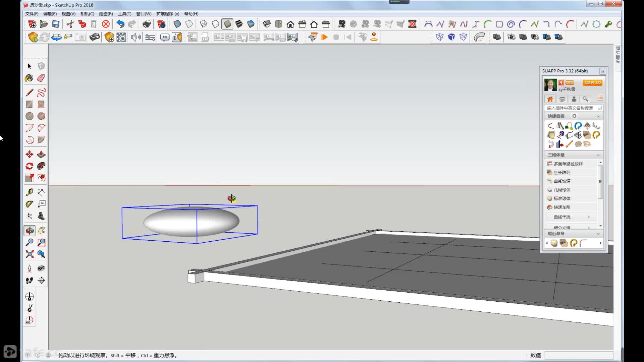Screen dimensions: 644x362
Task: Pick the Offset tool
Action: pyautogui.click(x=41, y=178)
